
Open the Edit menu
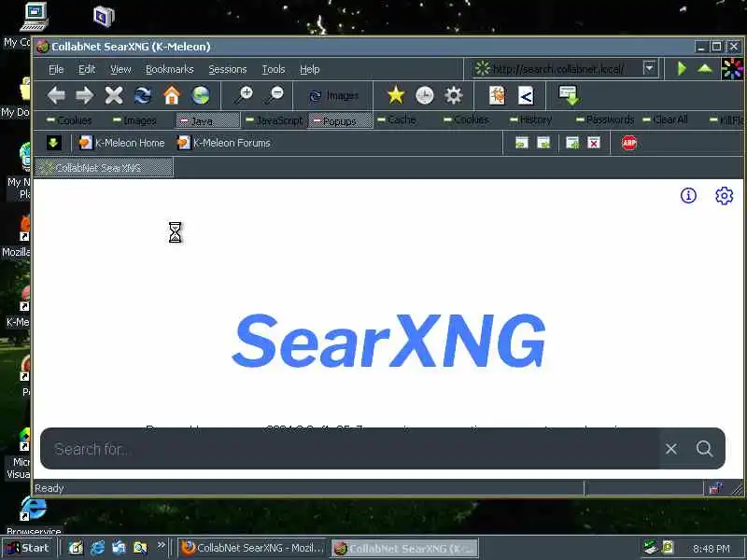tap(87, 69)
